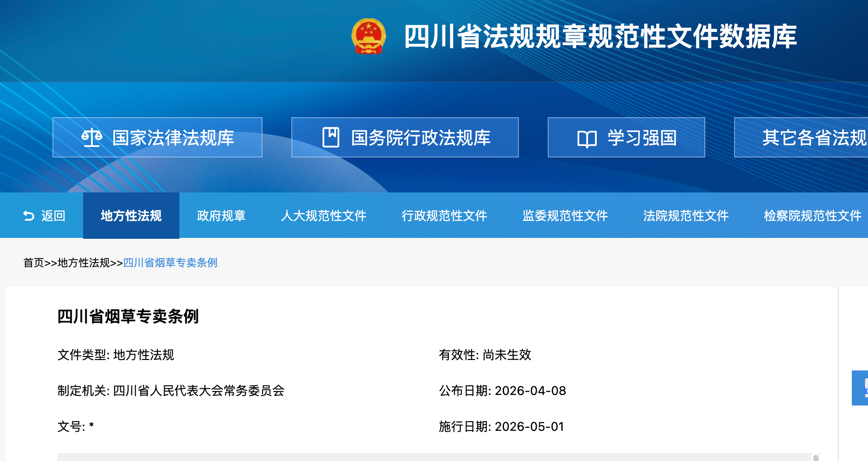The height and width of the screenshot is (461, 868).
Task: Open the blue floating widget on right edge
Action: [x=861, y=388]
